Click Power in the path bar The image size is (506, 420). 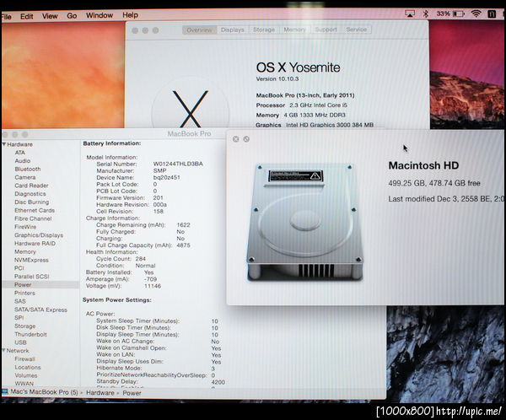click(x=132, y=393)
